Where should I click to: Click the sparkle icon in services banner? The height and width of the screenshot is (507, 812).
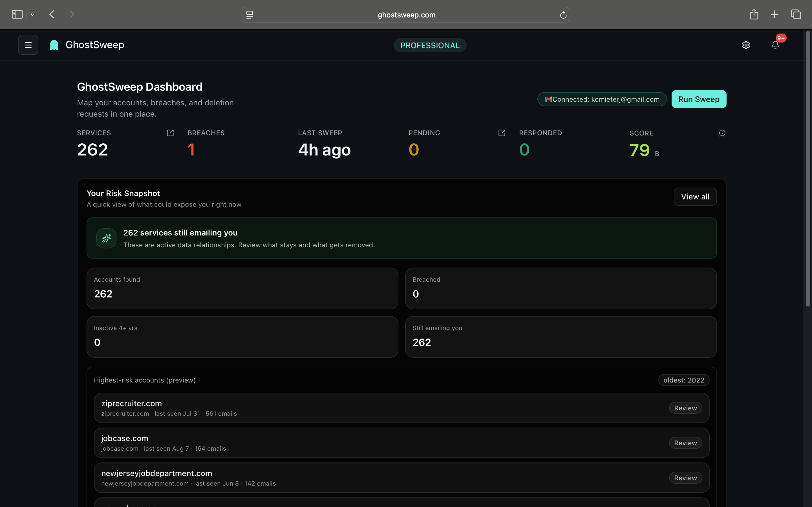[x=106, y=238]
